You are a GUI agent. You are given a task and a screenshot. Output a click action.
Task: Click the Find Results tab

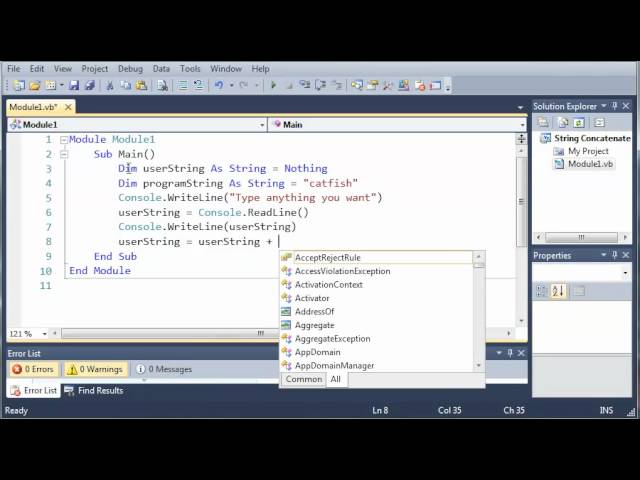(96, 390)
